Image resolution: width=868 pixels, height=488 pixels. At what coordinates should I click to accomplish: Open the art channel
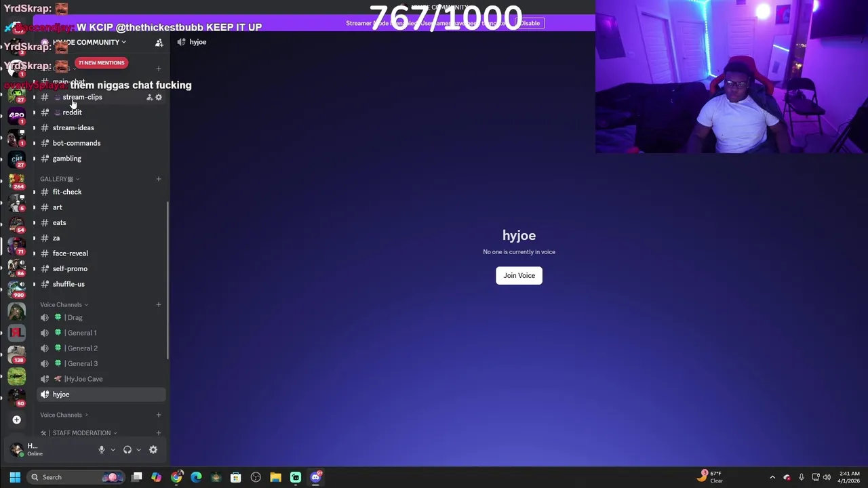(100, 207)
